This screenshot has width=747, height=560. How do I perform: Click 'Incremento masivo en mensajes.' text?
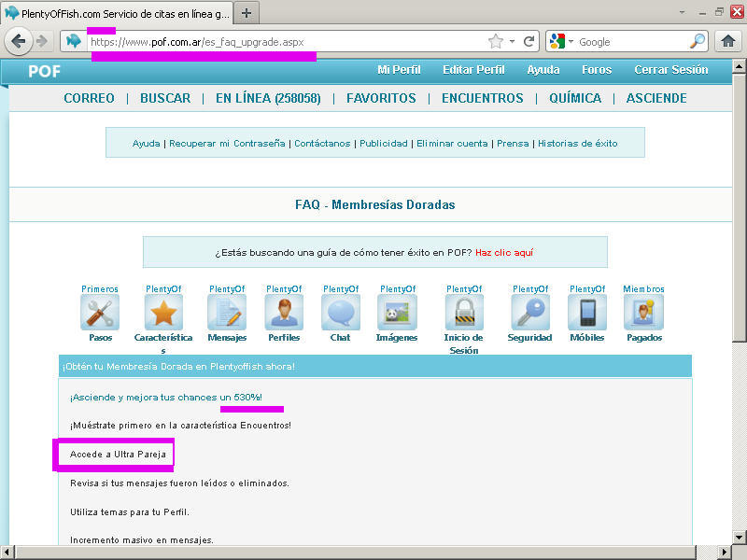(x=142, y=540)
